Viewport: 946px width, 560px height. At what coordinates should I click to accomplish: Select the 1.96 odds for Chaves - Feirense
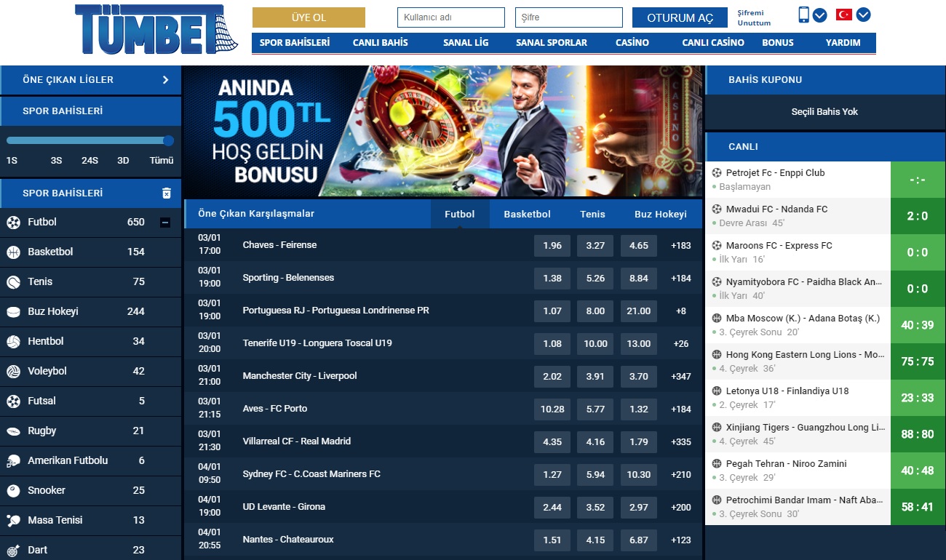[x=552, y=245]
